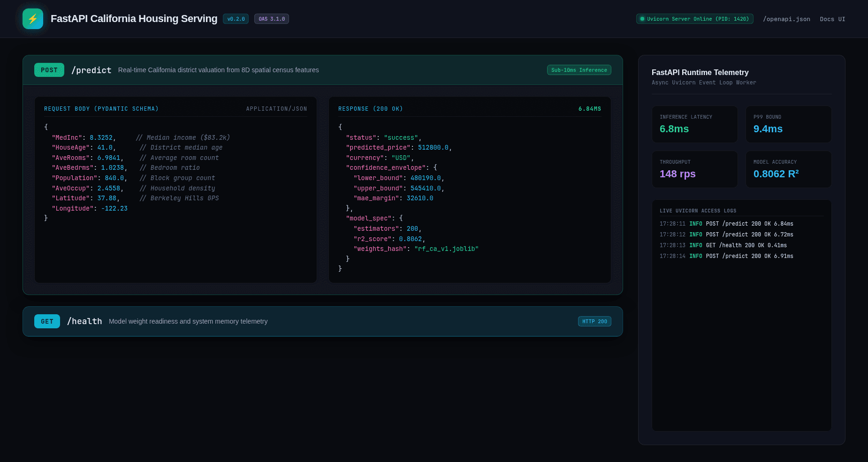Select the upper_bound value 545410.0
This screenshot has height=462, width=868.
pos(426,189)
